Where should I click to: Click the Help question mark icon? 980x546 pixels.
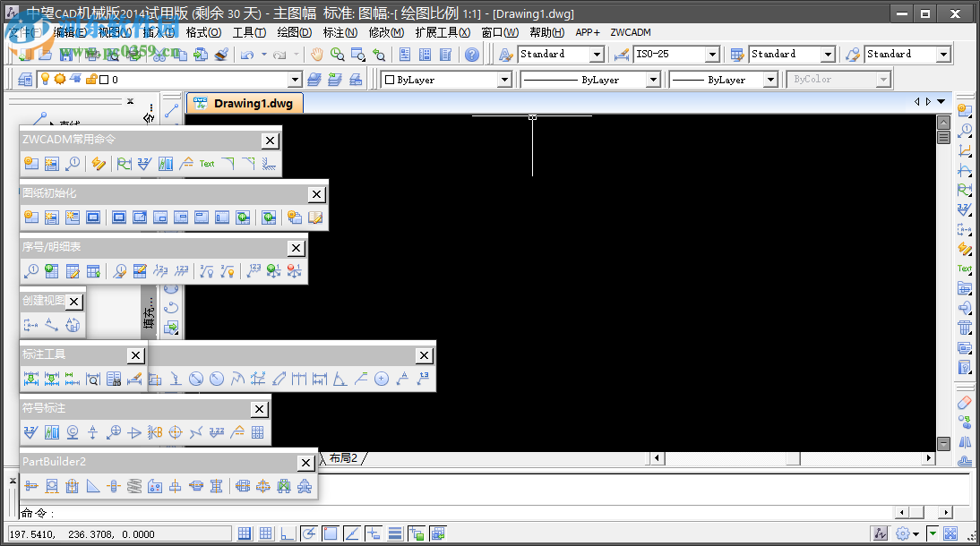point(472,55)
